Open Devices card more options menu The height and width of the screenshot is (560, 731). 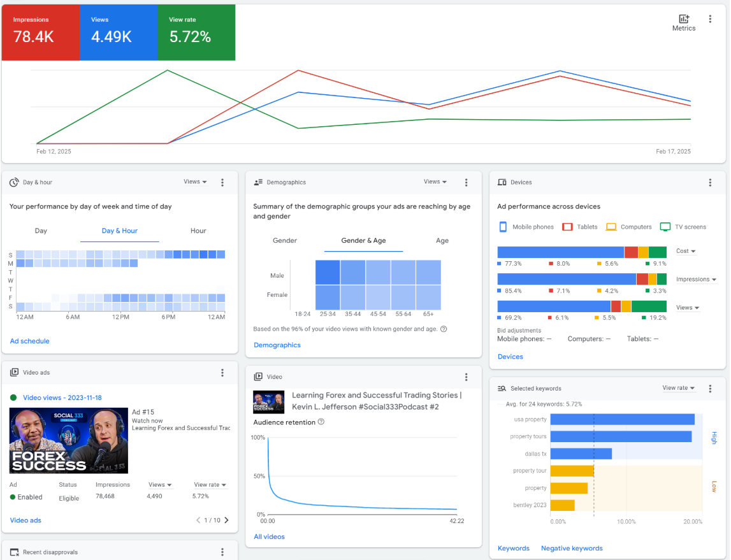point(710,182)
